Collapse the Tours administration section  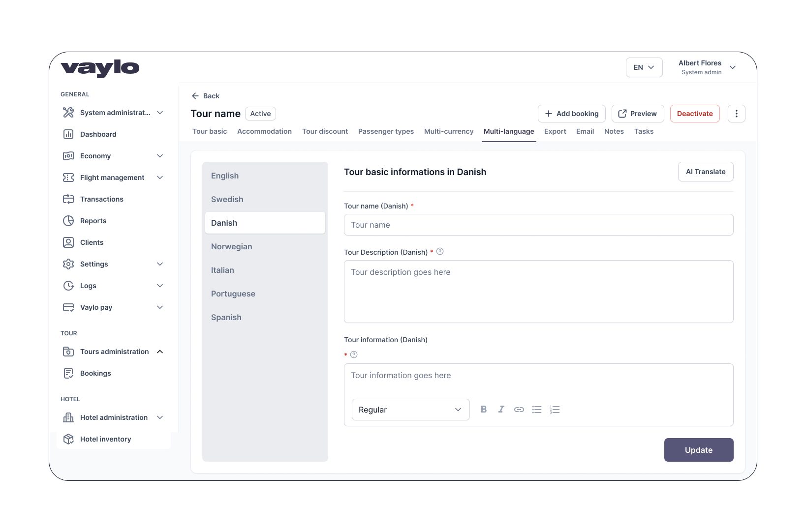159,352
